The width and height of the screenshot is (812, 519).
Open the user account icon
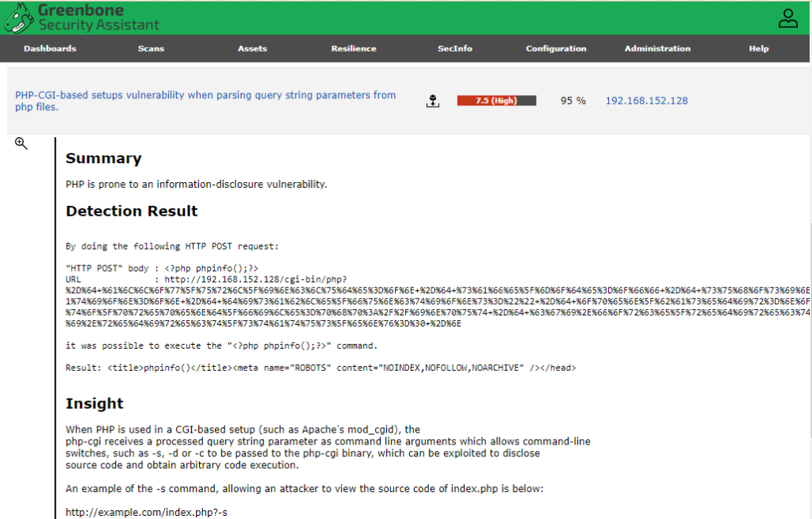click(787, 18)
